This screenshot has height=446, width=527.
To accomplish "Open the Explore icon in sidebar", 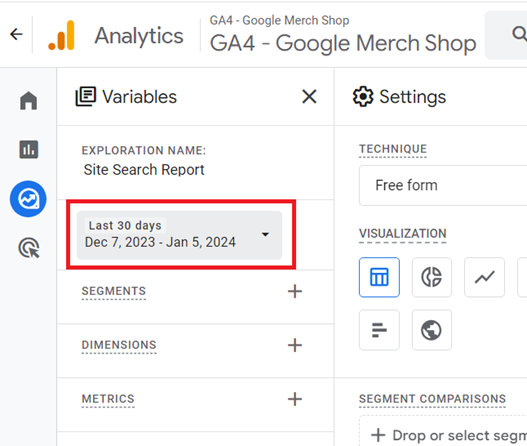I will tap(28, 199).
